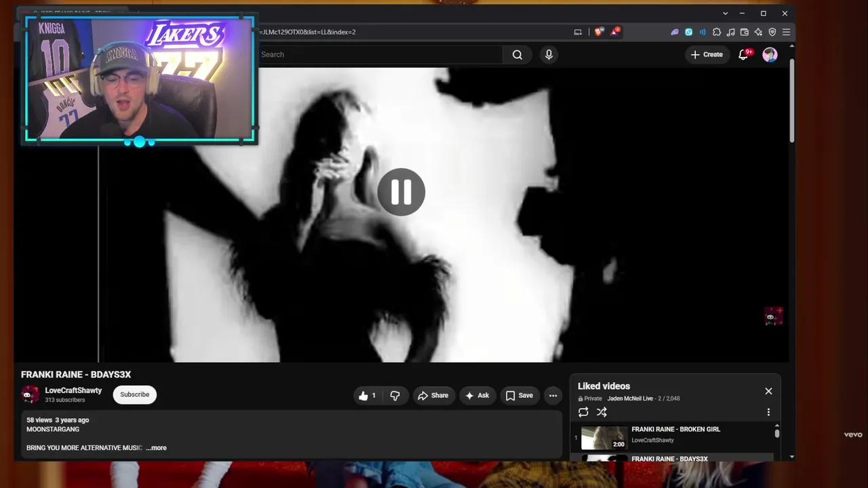This screenshot has width=868, height=488.
Task: Open the Brave VPN shield icon
Action: (772, 32)
